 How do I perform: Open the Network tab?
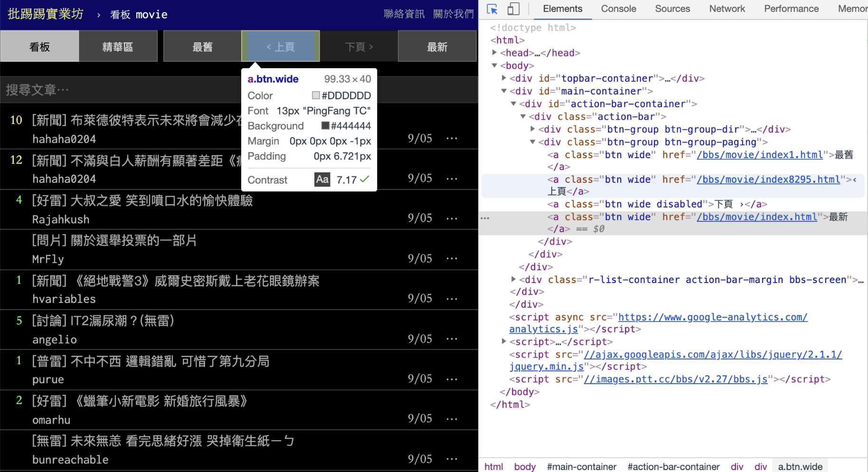coord(727,9)
